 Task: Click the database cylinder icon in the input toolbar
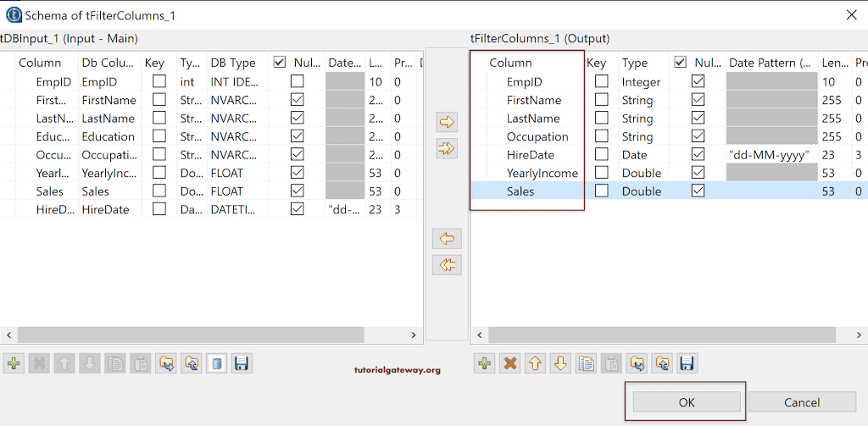[x=217, y=363]
